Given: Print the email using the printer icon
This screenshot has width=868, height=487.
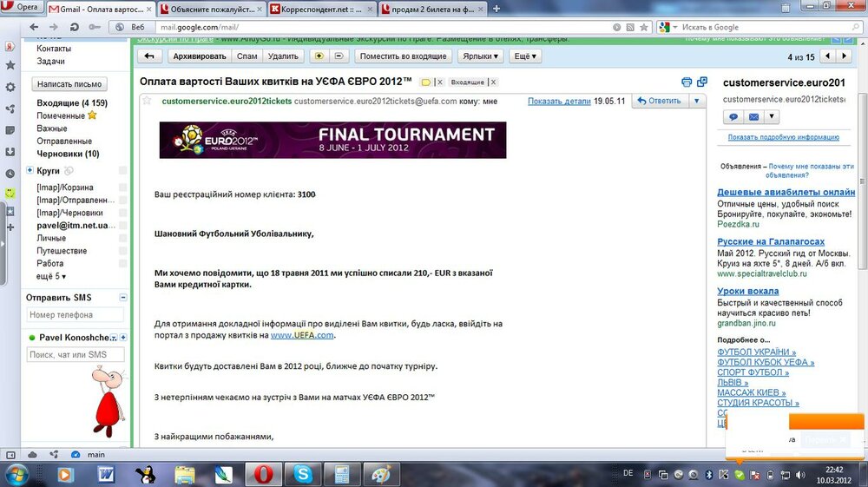Looking at the screenshot, I should (687, 82).
